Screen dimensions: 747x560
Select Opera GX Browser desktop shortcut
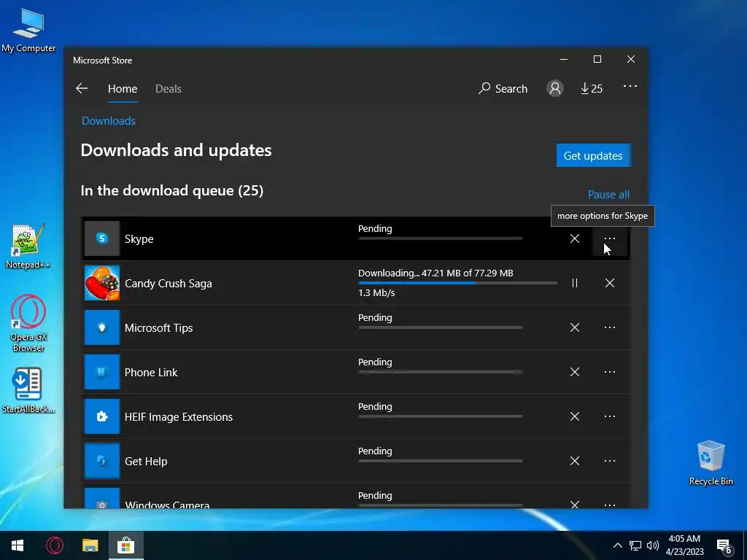(x=28, y=324)
